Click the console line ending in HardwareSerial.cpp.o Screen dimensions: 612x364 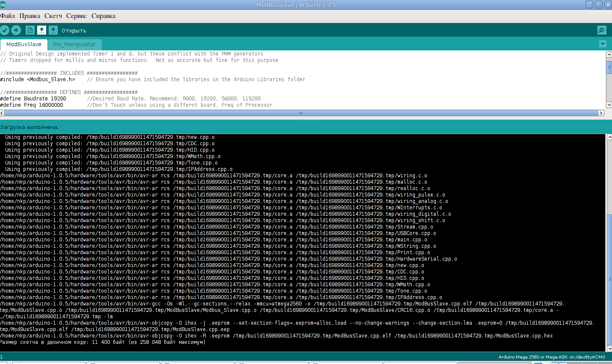coord(228,259)
